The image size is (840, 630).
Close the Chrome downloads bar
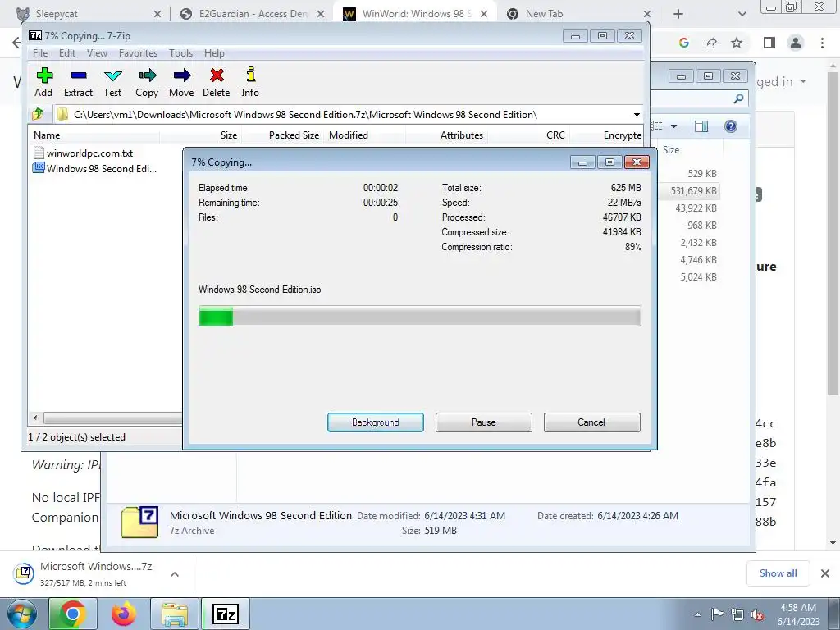(x=825, y=573)
